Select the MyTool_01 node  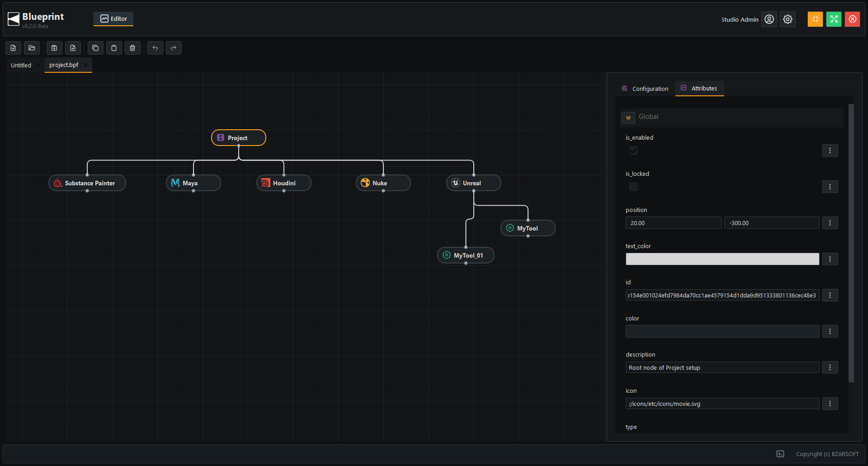466,255
